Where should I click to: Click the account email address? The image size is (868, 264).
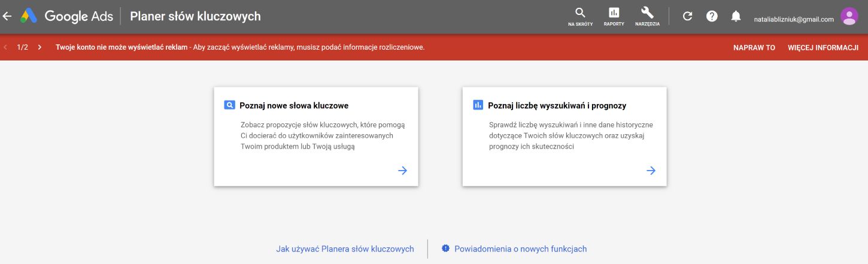click(793, 19)
